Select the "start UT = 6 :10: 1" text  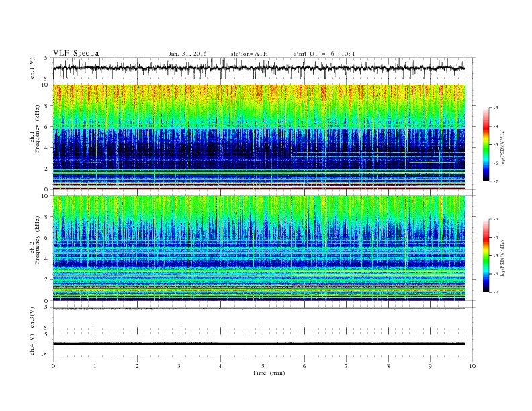pyautogui.click(x=324, y=54)
